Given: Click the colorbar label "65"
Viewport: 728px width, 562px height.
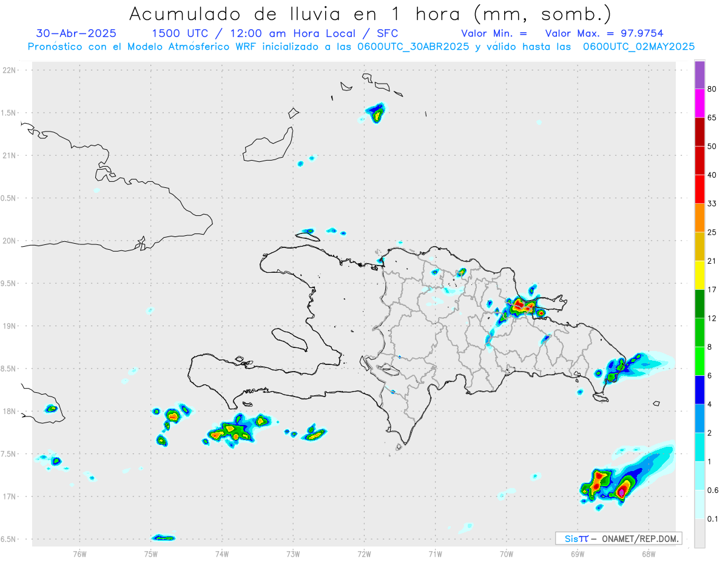Looking at the screenshot, I should coord(712,118).
